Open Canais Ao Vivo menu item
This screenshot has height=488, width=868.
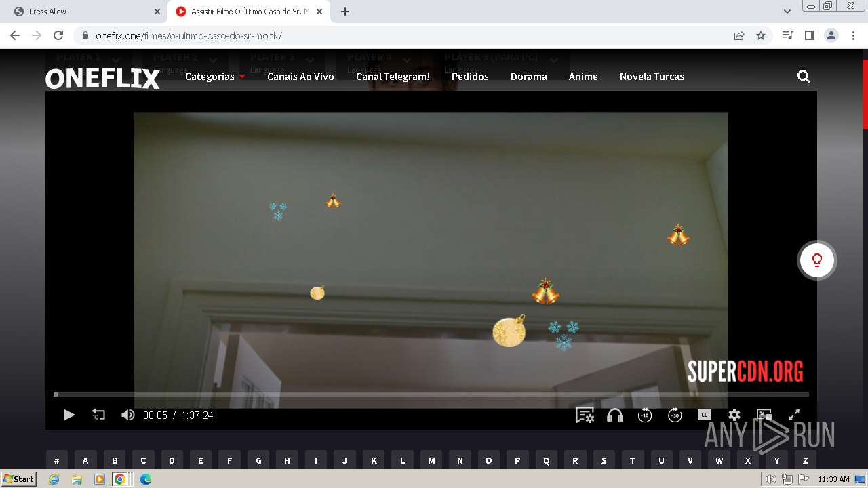pyautogui.click(x=300, y=77)
